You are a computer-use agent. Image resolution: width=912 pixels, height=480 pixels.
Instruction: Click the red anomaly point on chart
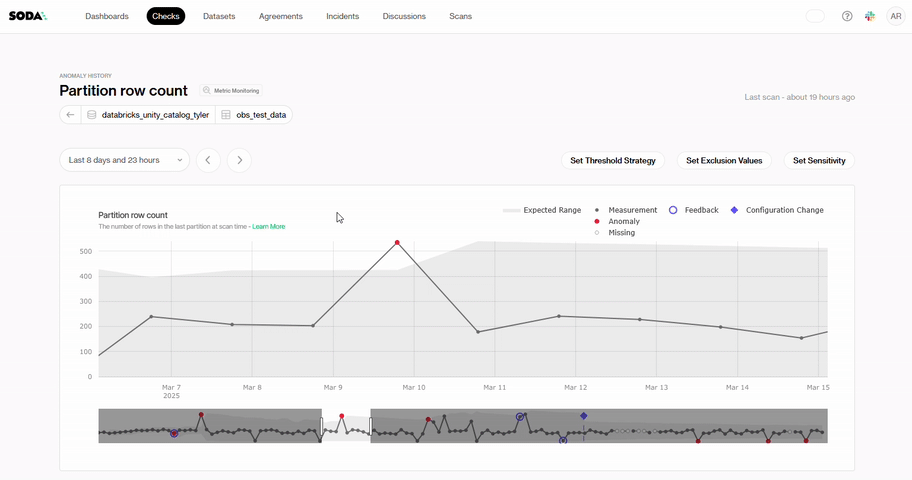397,242
